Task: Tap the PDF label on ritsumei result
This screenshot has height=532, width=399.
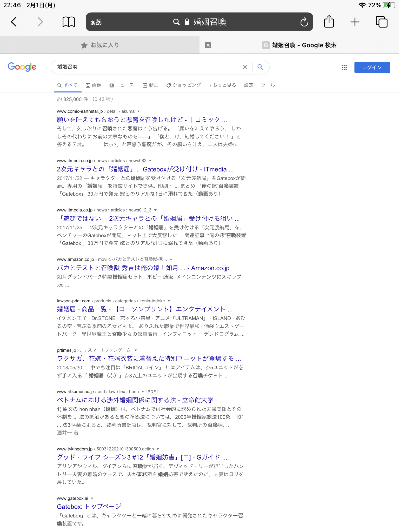Action: point(152,392)
